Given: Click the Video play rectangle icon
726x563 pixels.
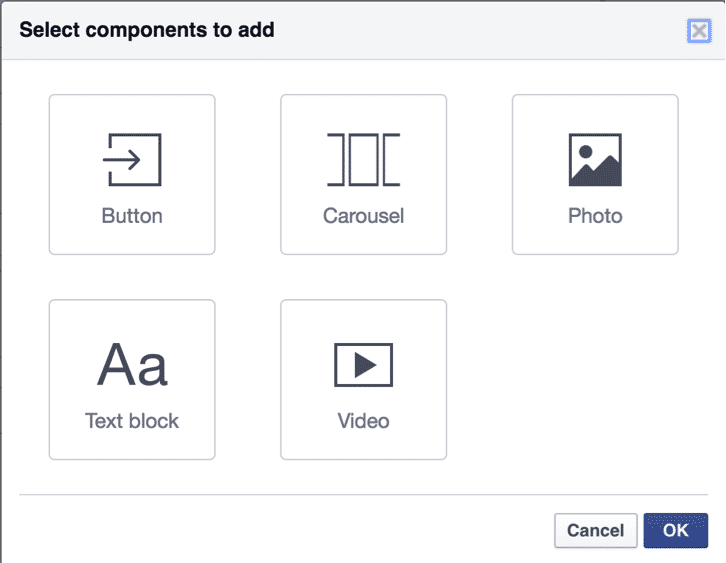Looking at the screenshot, I should pos(363,365).
